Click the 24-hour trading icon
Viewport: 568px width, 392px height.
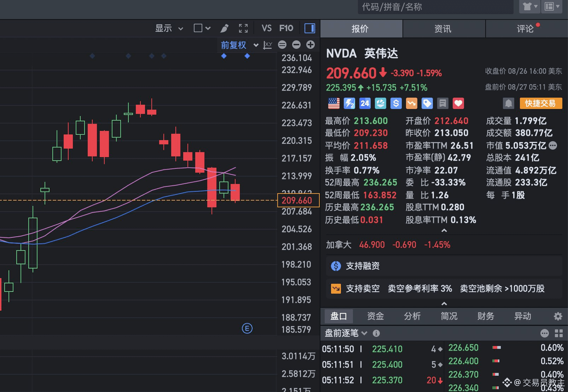(365, 103)
